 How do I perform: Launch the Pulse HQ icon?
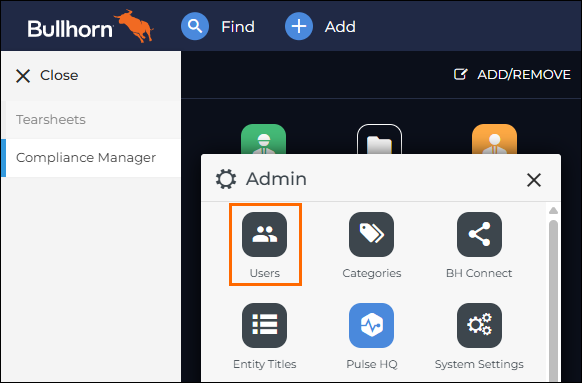(371, 325)
